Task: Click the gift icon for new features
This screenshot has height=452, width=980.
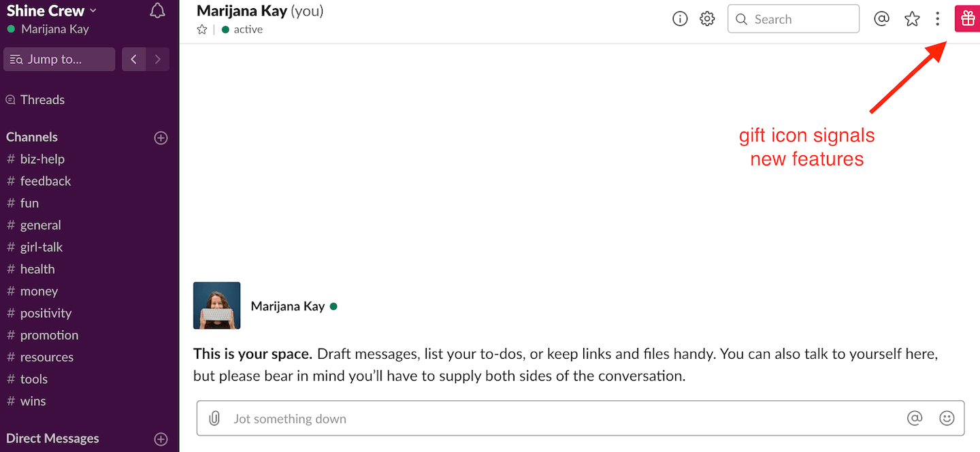Action: (x=967, y=19)
